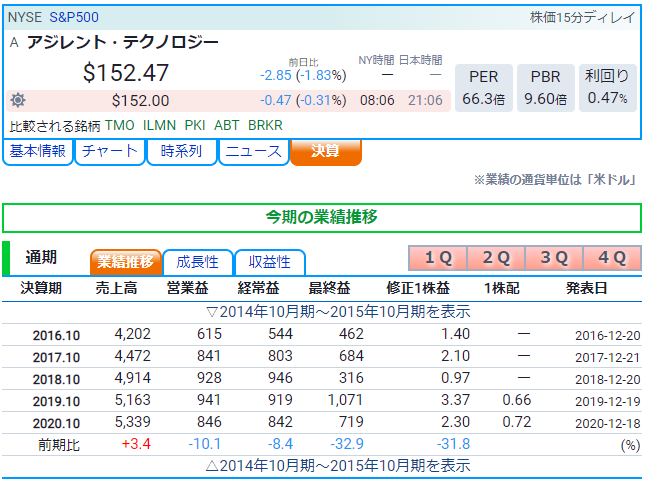
Task: Open the NYSE market link
Action: coord(25,17)
